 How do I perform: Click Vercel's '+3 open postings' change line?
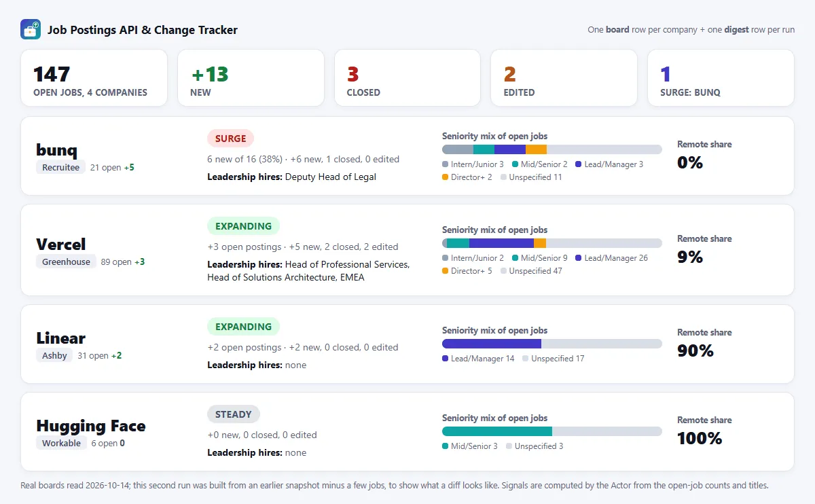point(303,247)
